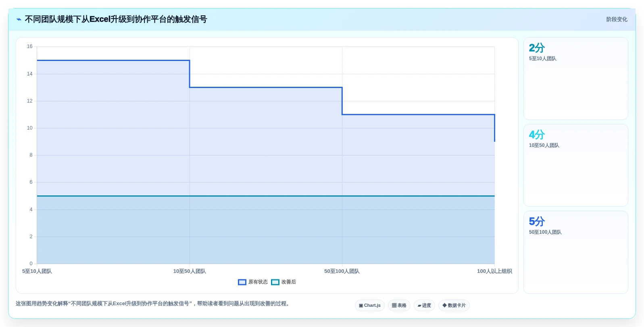Click the 表格 tag
Image resolution: width=644 pixels, height=327 pixels.
click(399, 306)
